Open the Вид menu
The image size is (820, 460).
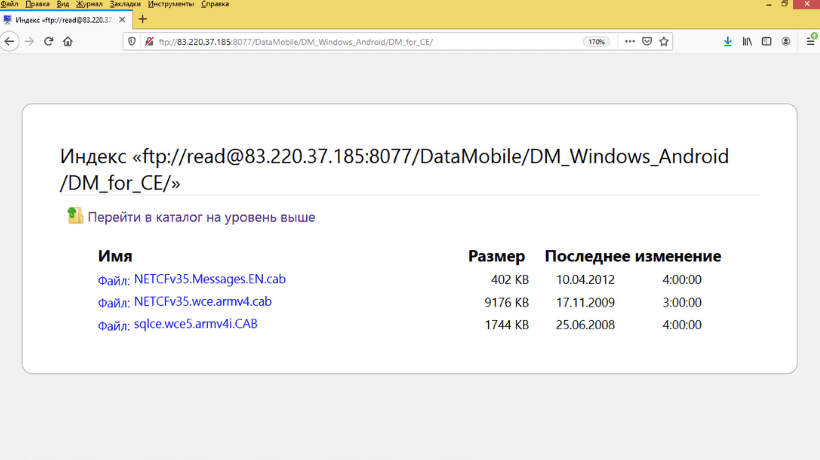[x=63, y=4]
